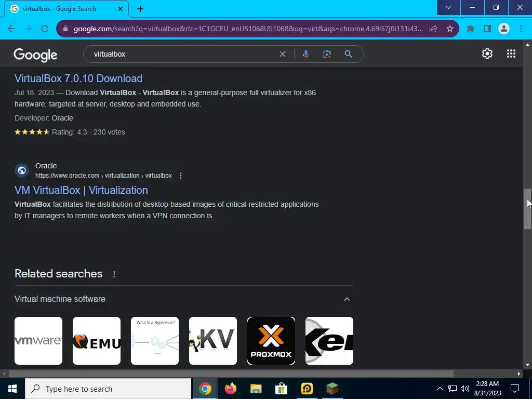Click the scroll-up arrow button

click(x=527, y=45)
